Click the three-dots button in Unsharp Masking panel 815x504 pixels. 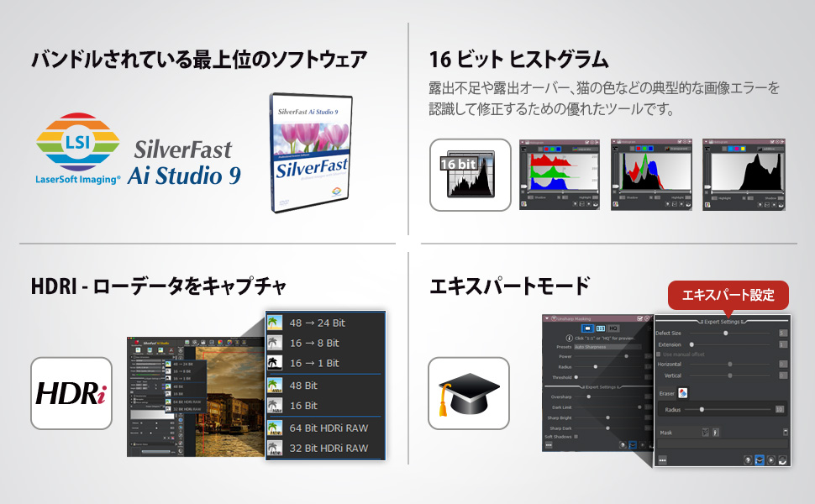(x=549, y=445)
